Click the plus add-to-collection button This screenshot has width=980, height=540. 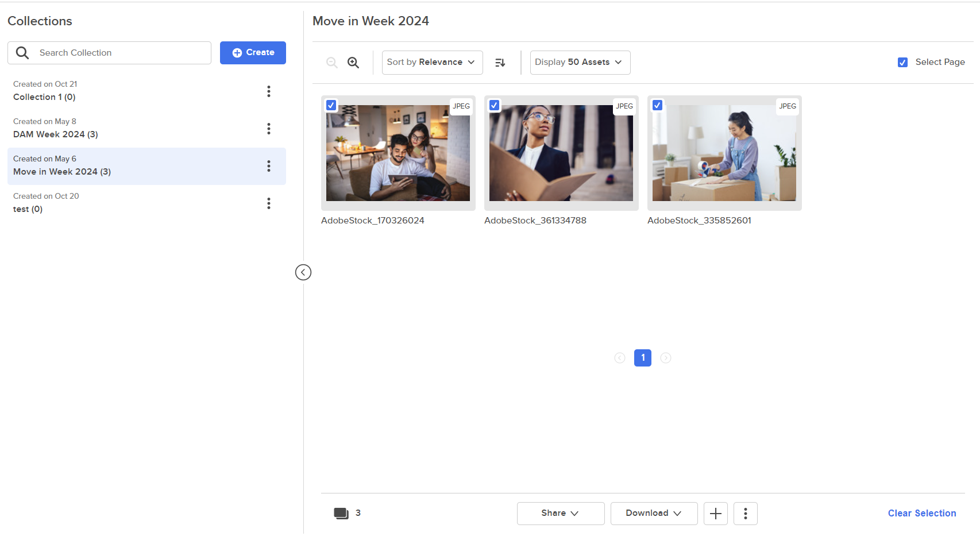click(716, 514)
